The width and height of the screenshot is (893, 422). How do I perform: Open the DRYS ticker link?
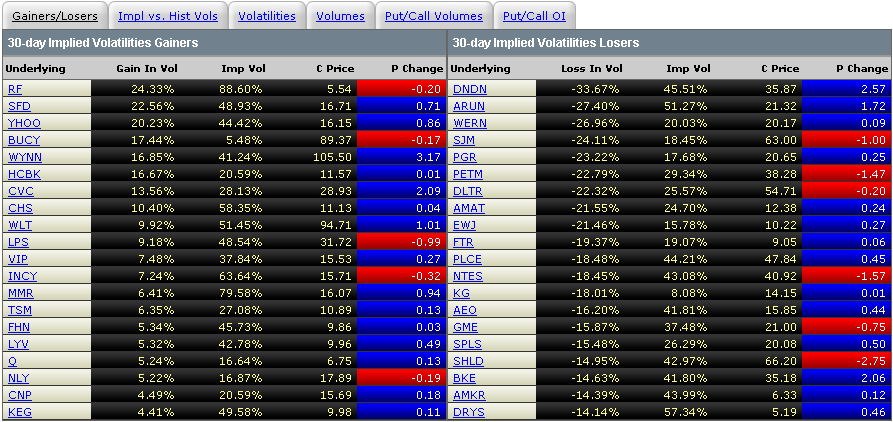tap(469, 413)
